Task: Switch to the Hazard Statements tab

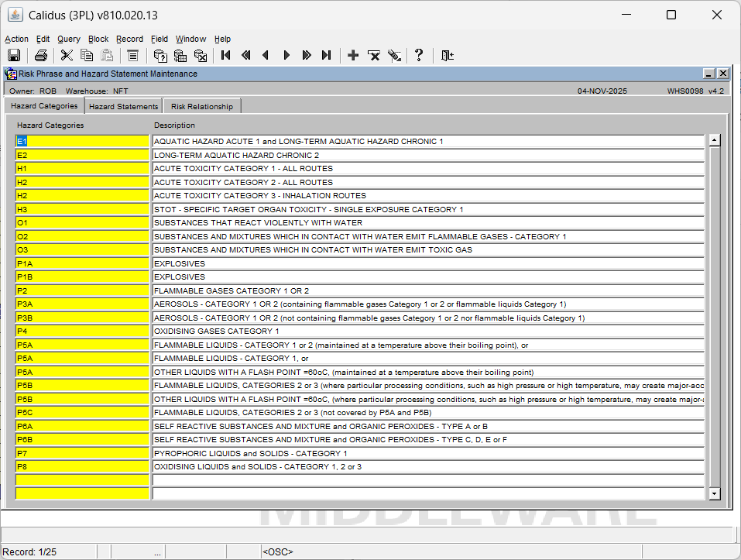Action: pyautogui.click(x=123, y=106)
